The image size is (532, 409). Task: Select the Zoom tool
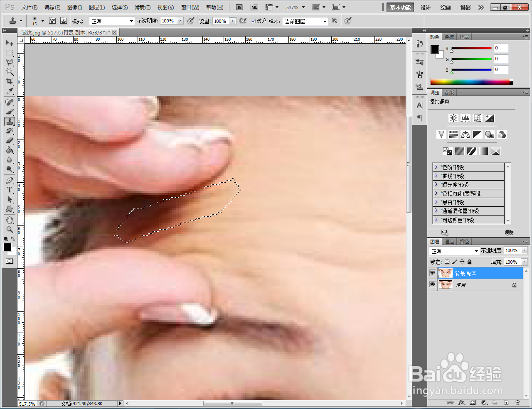[10, 229]
